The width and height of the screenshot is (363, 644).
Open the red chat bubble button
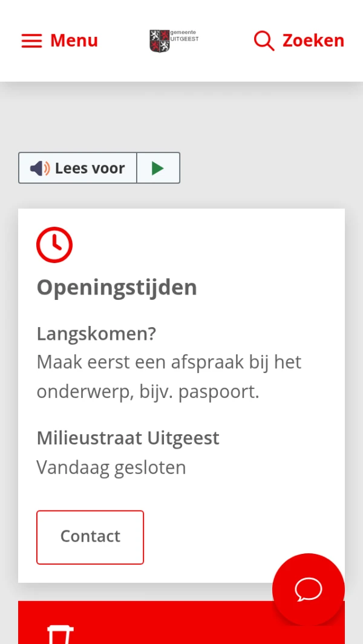tap(309, 590)
